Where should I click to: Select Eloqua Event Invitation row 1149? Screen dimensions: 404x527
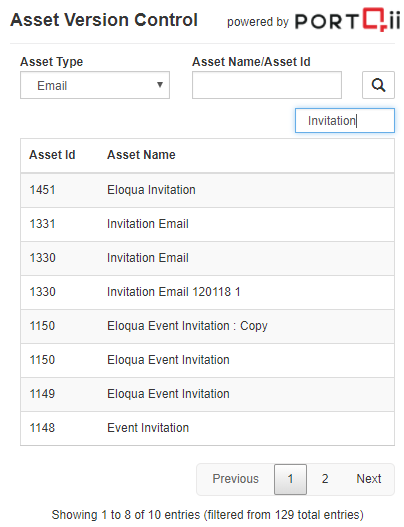[x=207, y=394]
